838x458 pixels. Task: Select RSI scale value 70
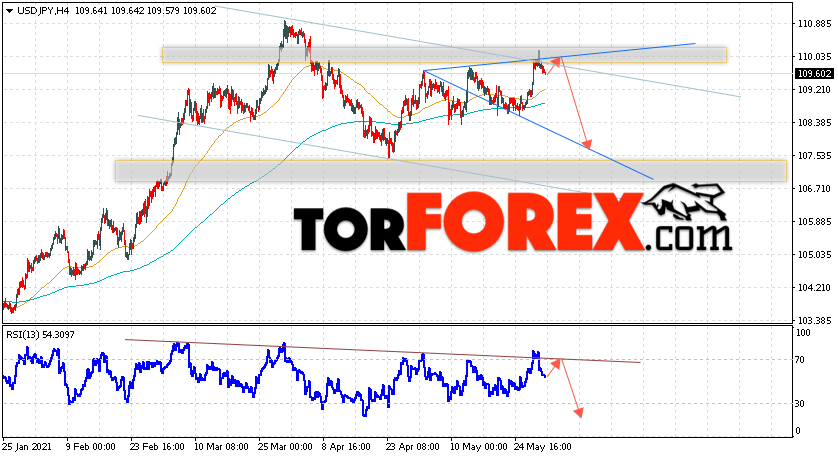point(800,360)
